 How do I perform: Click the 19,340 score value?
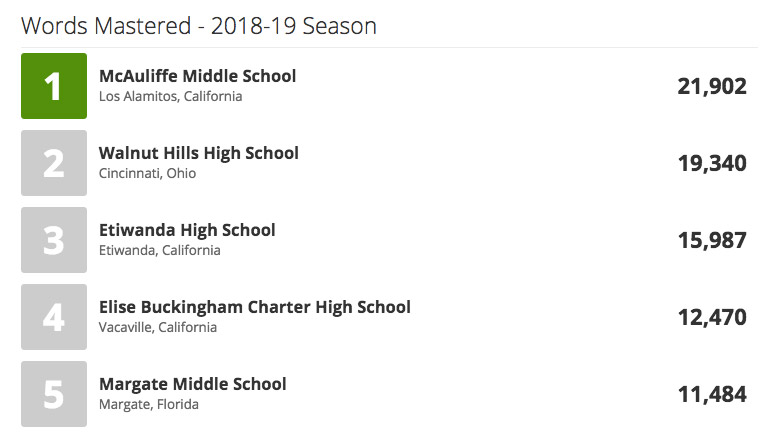pyautogui.click(x=712, y=164)
